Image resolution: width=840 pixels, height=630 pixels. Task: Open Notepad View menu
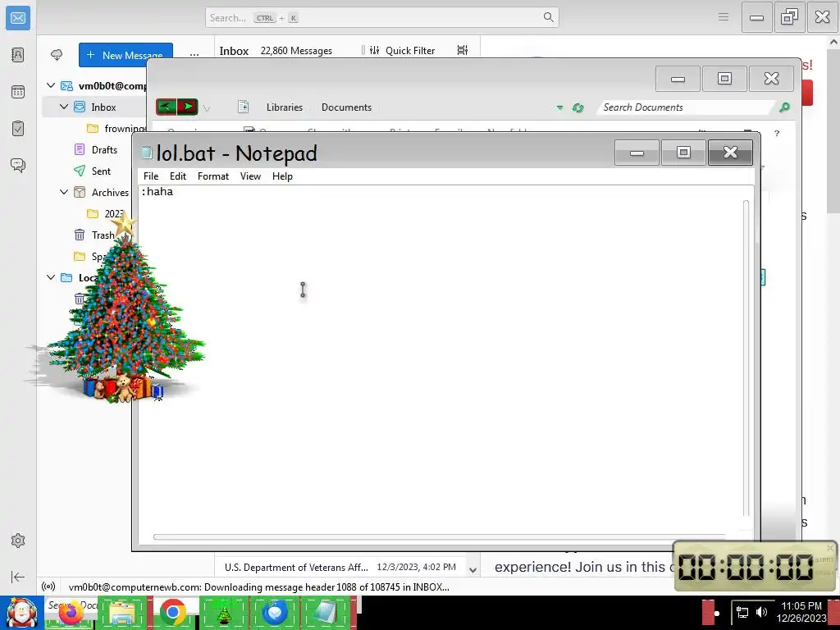tap(250, 176)
